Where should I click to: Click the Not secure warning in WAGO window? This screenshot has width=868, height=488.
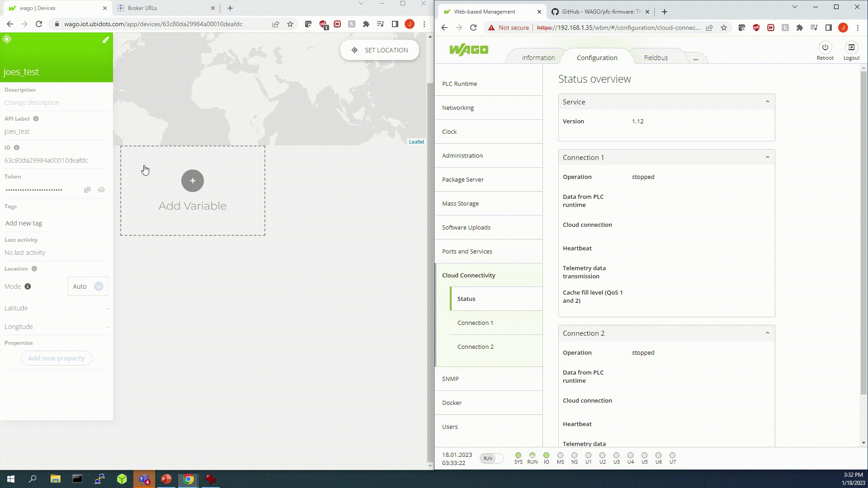tap(508, 28)
